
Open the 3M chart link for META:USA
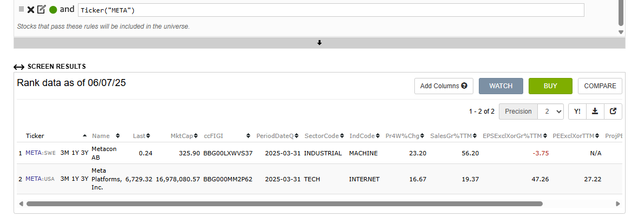pyautogui.click(x=64, y=179)
